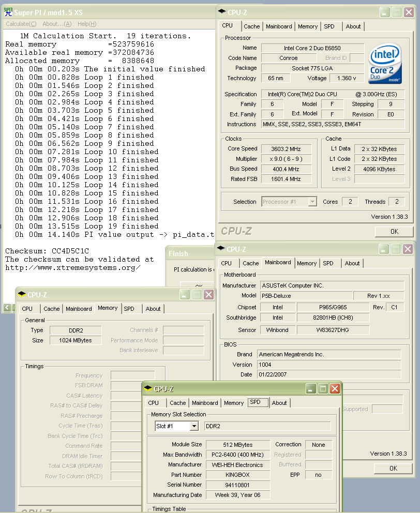Expand the Slot #1 memory slot dropdown
Viewport: 420px width, 513px height.
coord(194,426)
